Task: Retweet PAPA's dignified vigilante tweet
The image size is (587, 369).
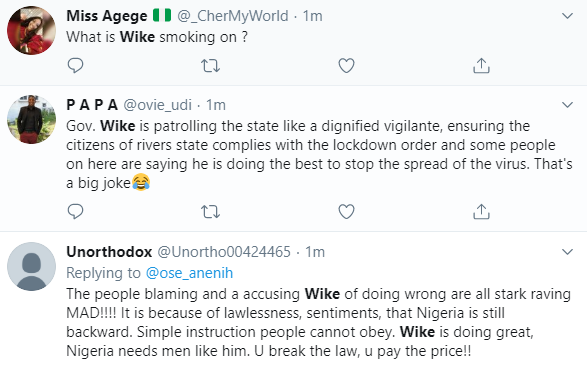Action: 210,212
